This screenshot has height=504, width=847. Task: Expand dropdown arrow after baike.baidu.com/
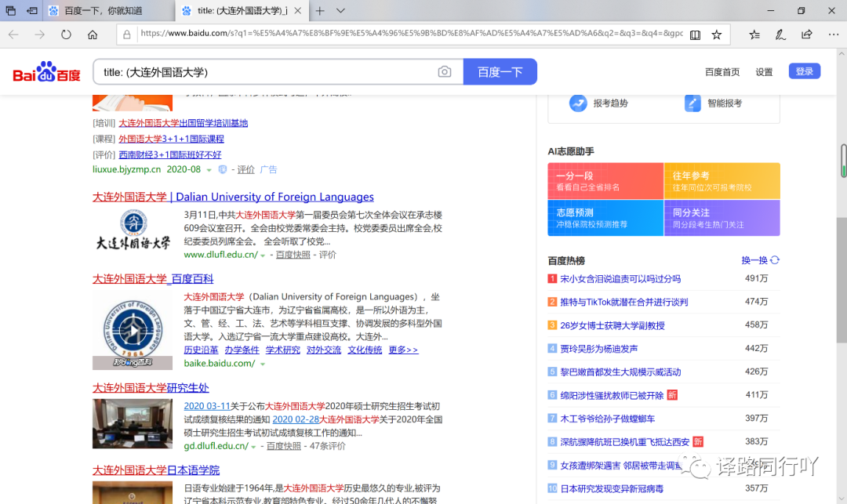263,364
